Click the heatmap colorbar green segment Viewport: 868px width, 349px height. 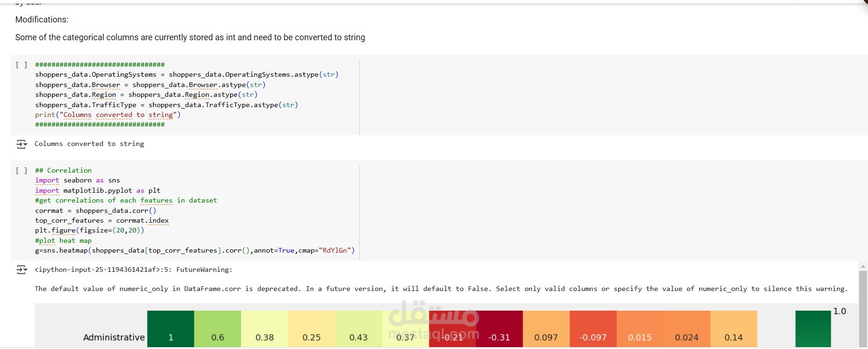[x=813, y=329]
